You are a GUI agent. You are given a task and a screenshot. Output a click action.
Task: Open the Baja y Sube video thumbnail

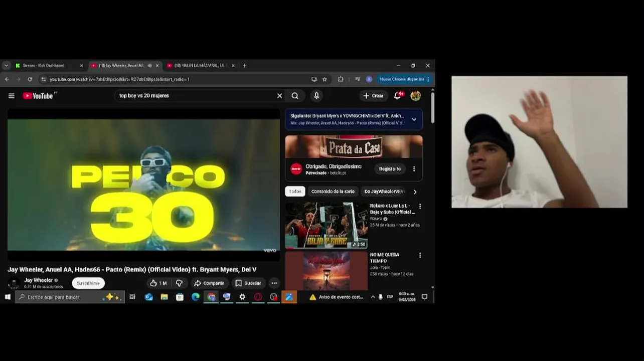327,225
